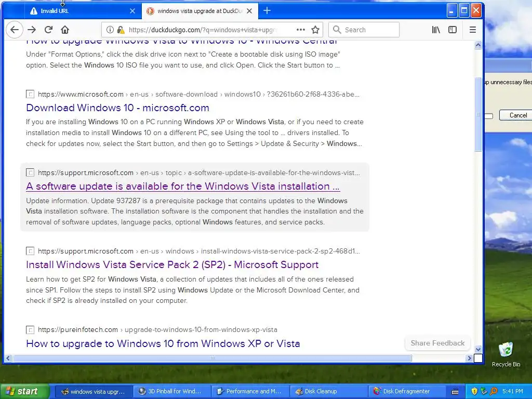Open a new tab with plus button

267,11
